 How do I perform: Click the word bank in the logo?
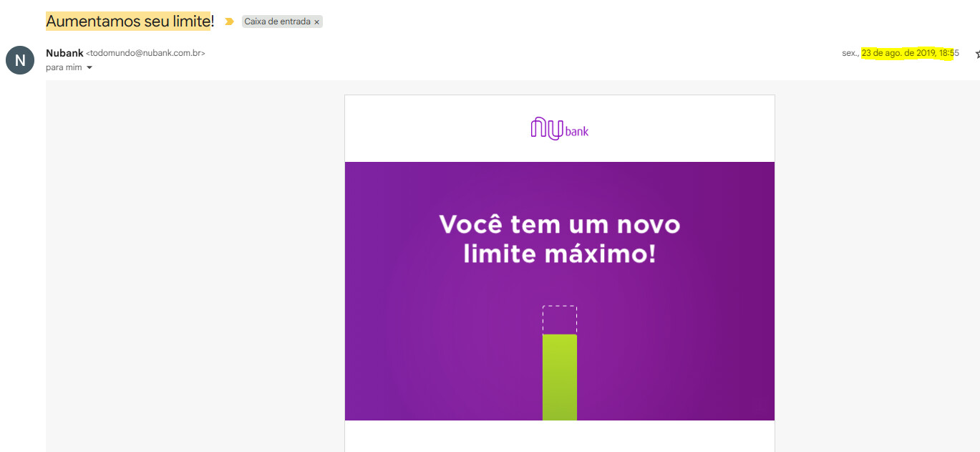[x=576, y=132]
